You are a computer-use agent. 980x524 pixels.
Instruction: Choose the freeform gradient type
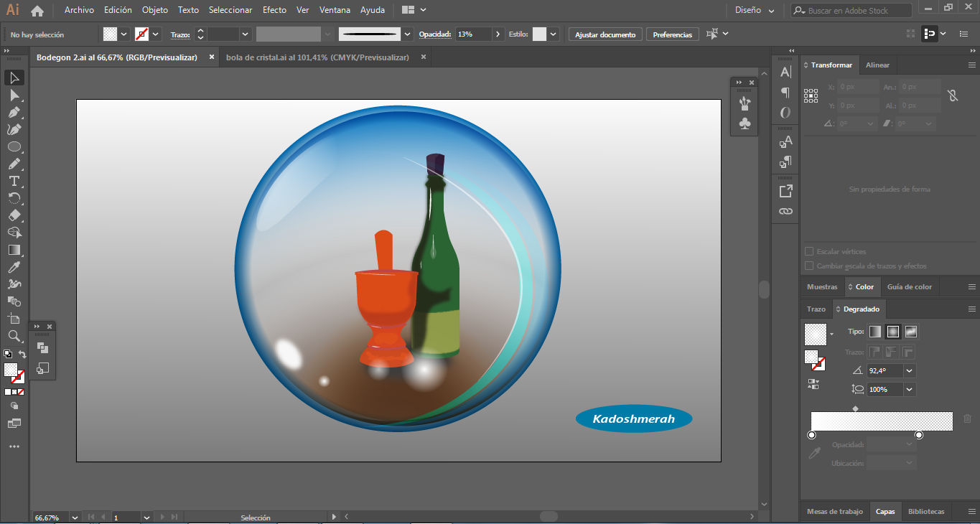[911, 332]
